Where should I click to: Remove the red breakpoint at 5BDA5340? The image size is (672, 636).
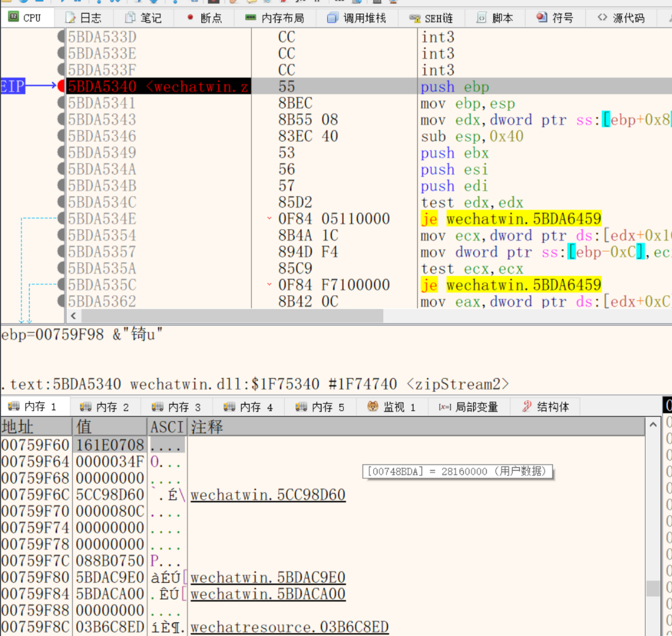tap(61, 86)
